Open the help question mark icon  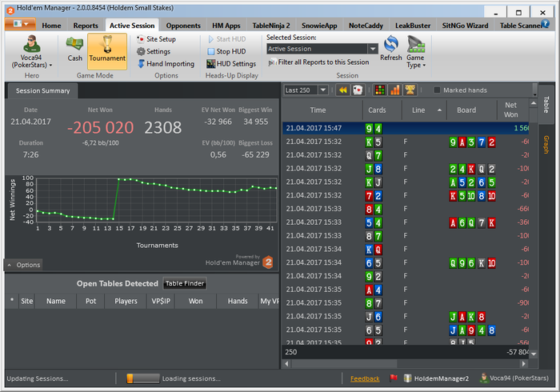click(x=545, y=24)
